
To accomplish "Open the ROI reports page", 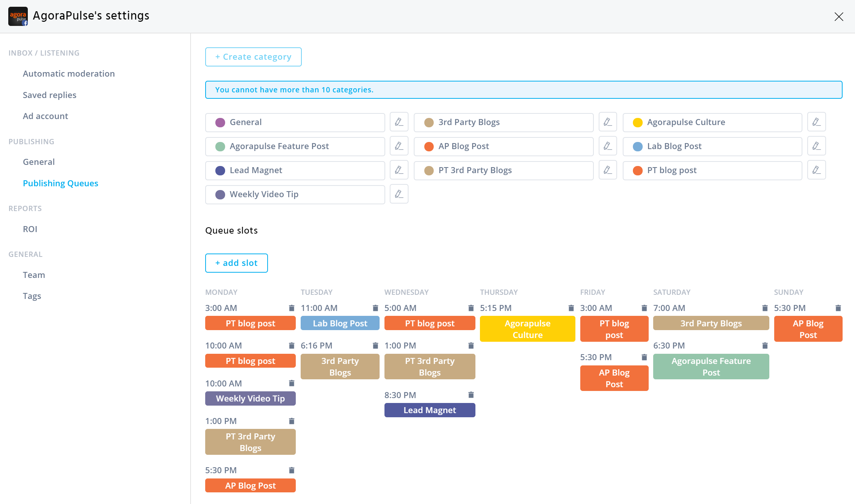I will [30, 229].
